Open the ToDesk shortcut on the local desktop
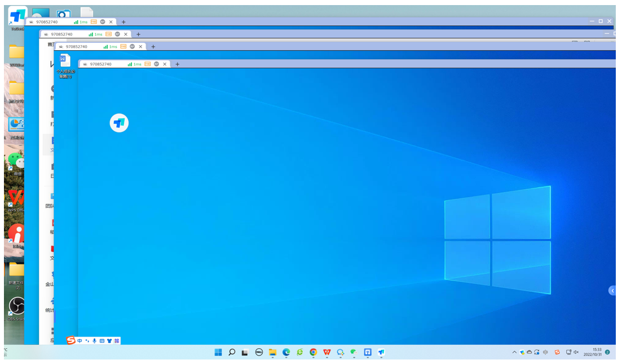The width and height of the screenshot is (622, 364). (17, 18)
